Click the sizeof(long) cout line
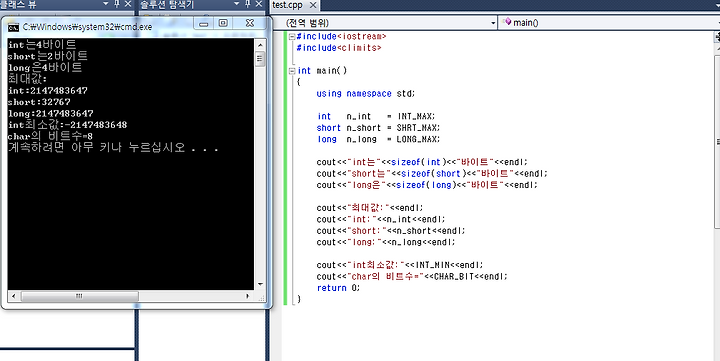The width and height of the screenshot is (720, 361). click(x=427, y=185)
